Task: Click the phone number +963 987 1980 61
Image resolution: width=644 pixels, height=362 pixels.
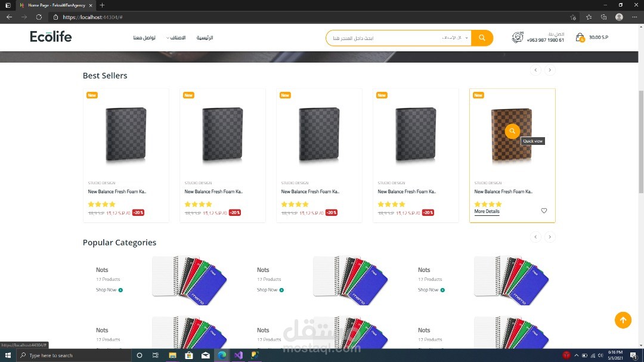Action: click(546, 41)
